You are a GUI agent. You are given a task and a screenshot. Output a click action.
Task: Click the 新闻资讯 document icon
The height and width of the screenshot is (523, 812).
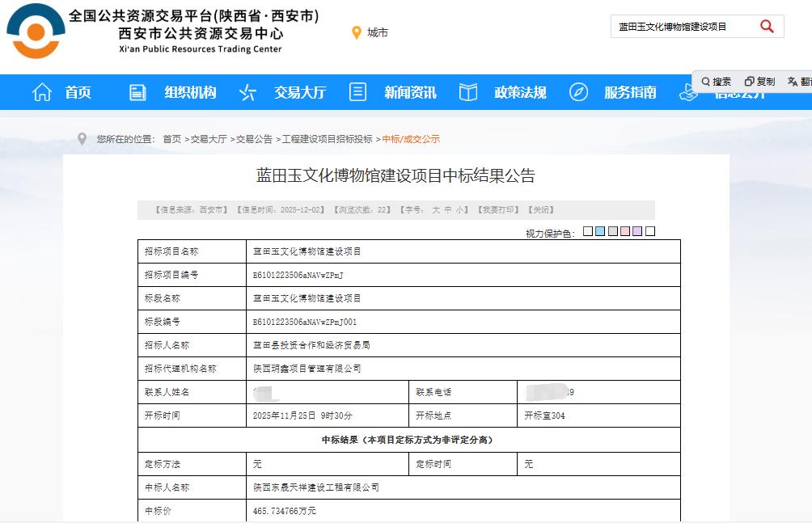coord(357,92)
